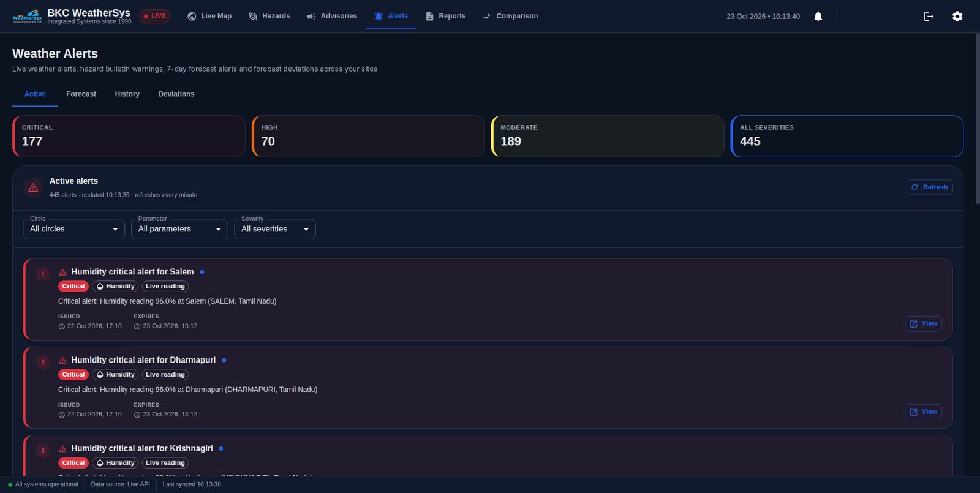Click the number 1 badge on Salem alert
The image size is (980, 493).
point(43,274)
